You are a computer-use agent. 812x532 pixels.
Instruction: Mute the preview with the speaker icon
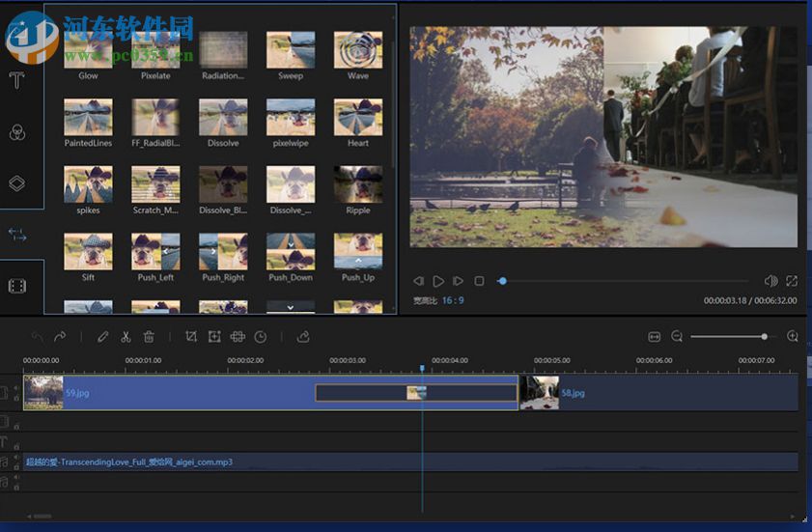[770, 281]
